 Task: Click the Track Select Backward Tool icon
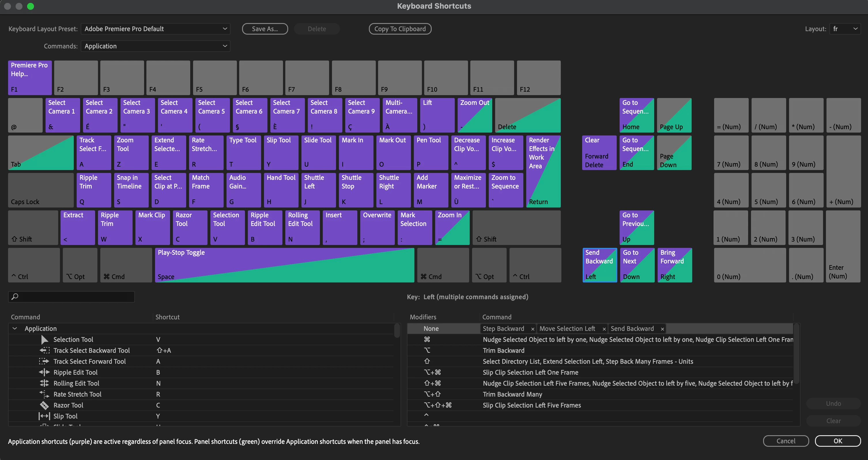[44, 350]
